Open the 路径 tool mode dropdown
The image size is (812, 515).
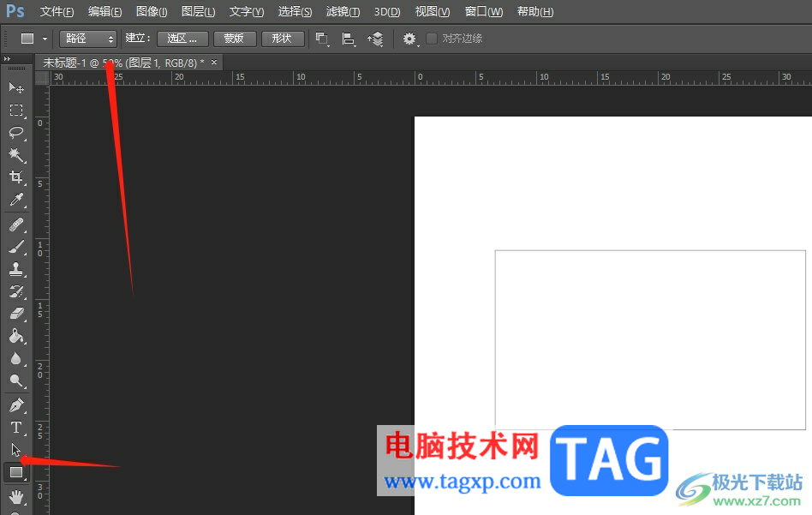click(x=87, y=39)
